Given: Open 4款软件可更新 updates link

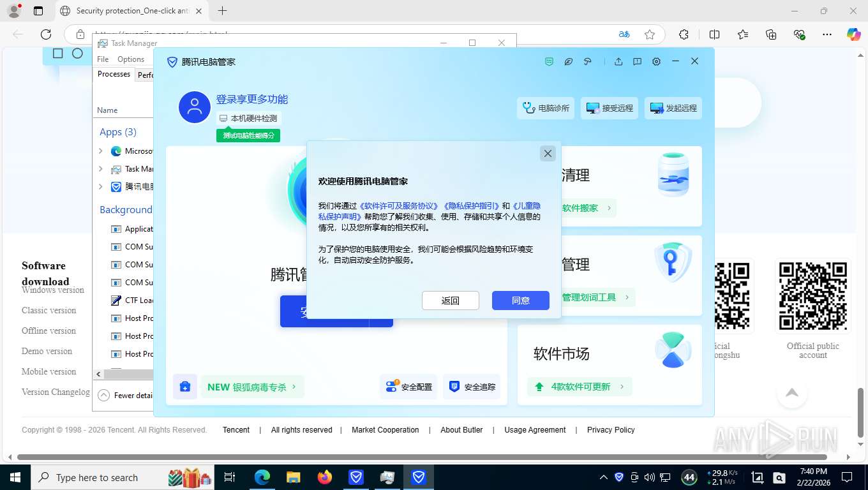Looking at the screenshot, I should [580, 387].
